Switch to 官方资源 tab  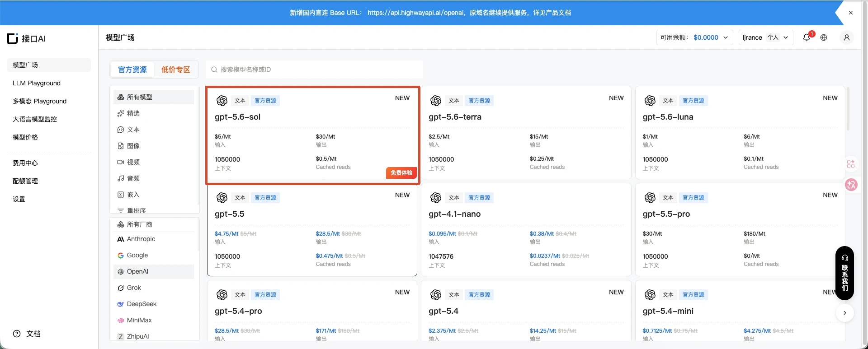pos(132,70)
